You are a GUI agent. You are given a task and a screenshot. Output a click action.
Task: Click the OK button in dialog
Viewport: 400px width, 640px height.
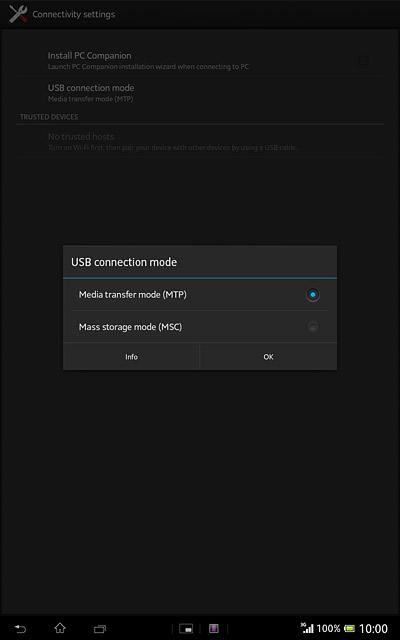point(268,357)
